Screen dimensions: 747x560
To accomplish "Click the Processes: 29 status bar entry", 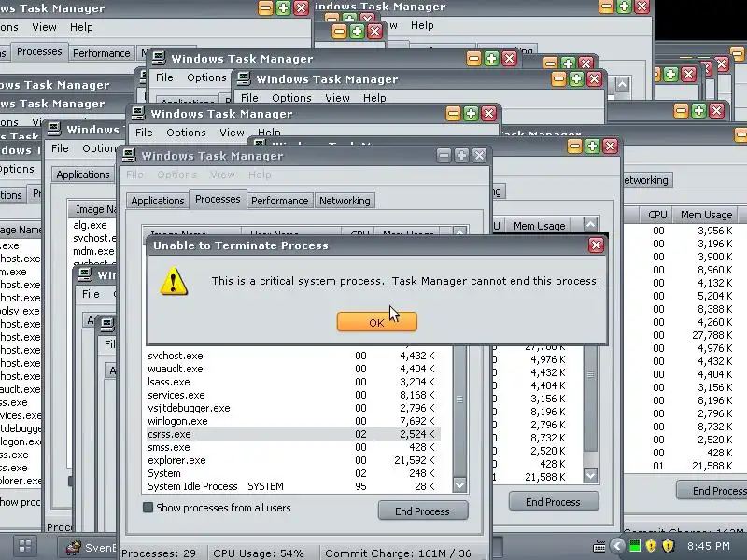I will click(159, 553).
